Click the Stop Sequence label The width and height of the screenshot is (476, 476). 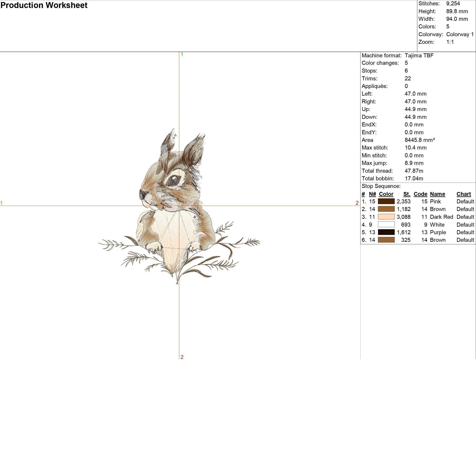(x=381, y=186)
